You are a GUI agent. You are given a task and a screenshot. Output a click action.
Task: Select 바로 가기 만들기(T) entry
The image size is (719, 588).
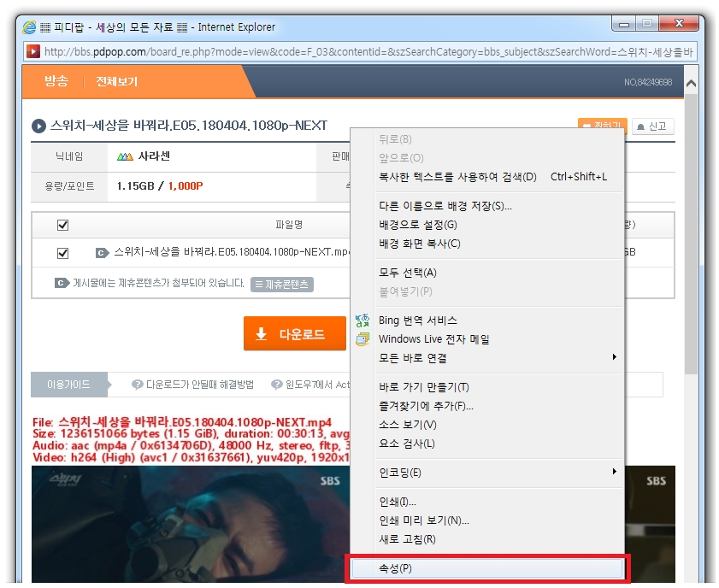499,387
